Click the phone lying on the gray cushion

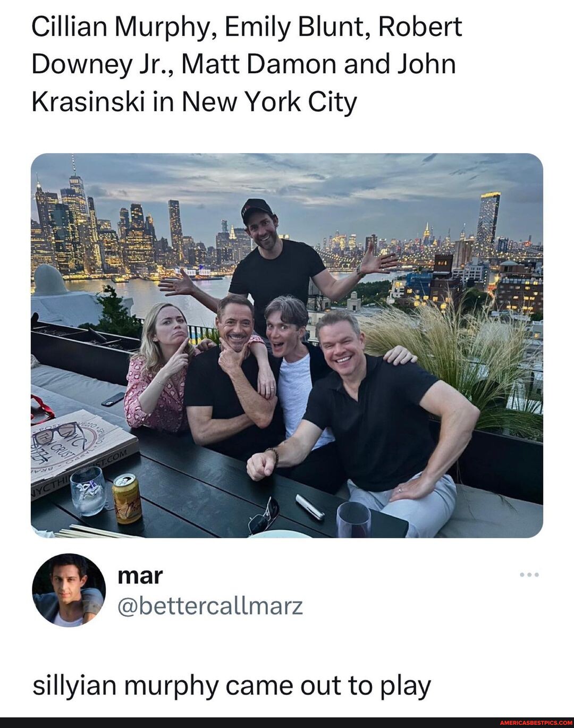pyautogui.click(x=113, y=399)
